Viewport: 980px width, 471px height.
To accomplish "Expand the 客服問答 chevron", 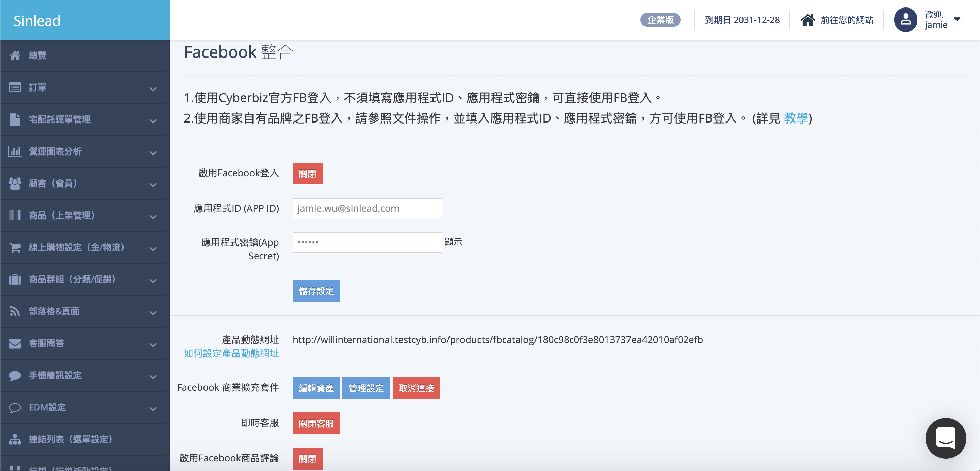I will coord(153,345).
